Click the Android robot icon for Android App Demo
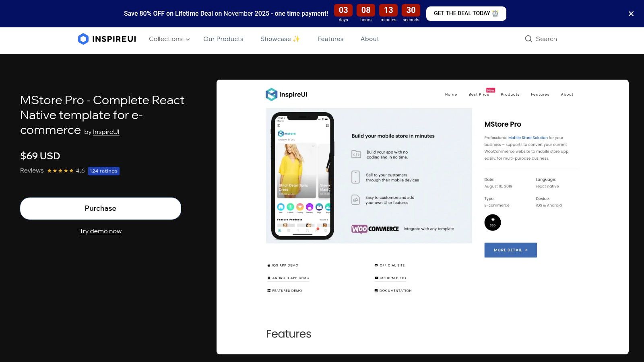644x362 pixels. point(269,278)
